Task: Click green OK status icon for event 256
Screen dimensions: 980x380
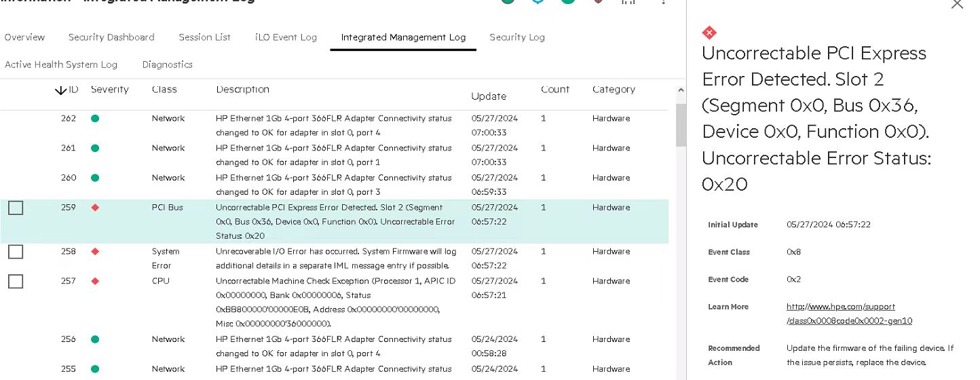Action: 95,339
